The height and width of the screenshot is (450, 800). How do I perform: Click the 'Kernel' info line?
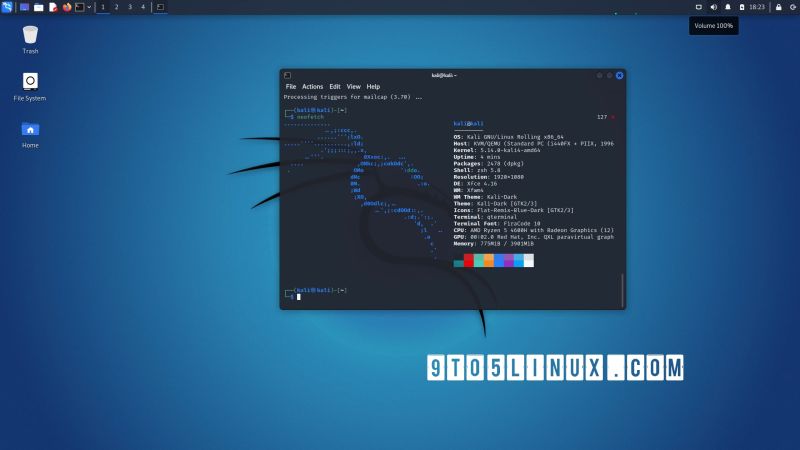[497, 150]
